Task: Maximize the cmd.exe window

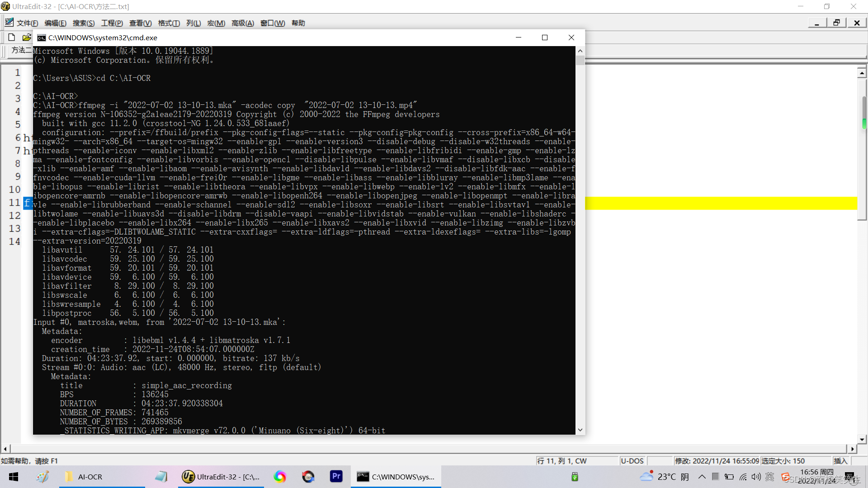Action: (x=545, y=38)
